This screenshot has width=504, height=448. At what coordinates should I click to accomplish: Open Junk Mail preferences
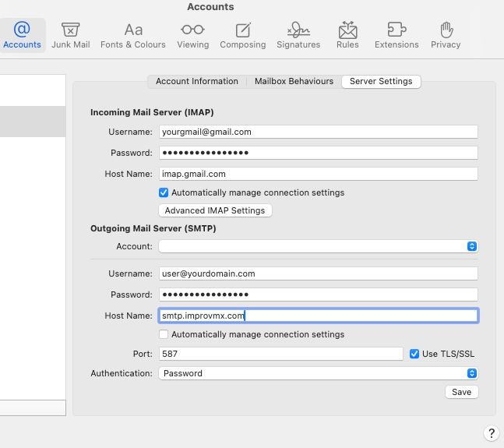tap(71, 35)
